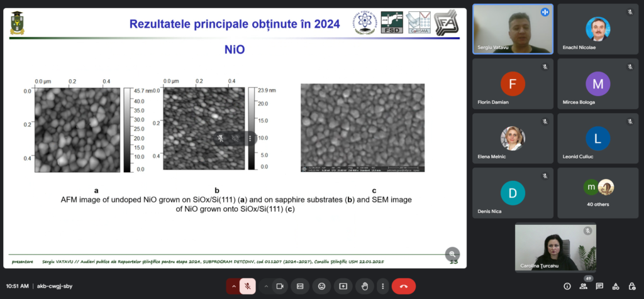Raise your hand
The image size is (644, 299).
point(364,286)
